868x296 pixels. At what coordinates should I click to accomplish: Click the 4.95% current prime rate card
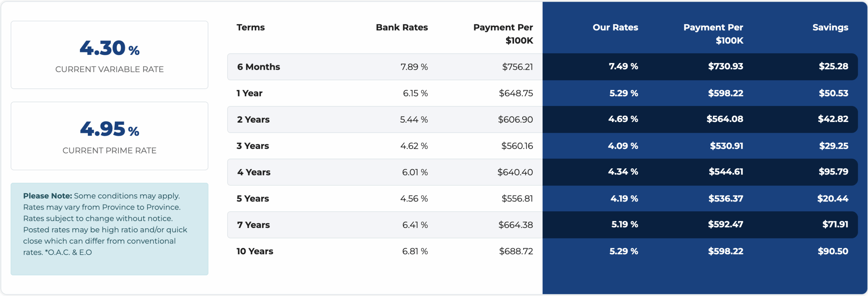point(109,136)
